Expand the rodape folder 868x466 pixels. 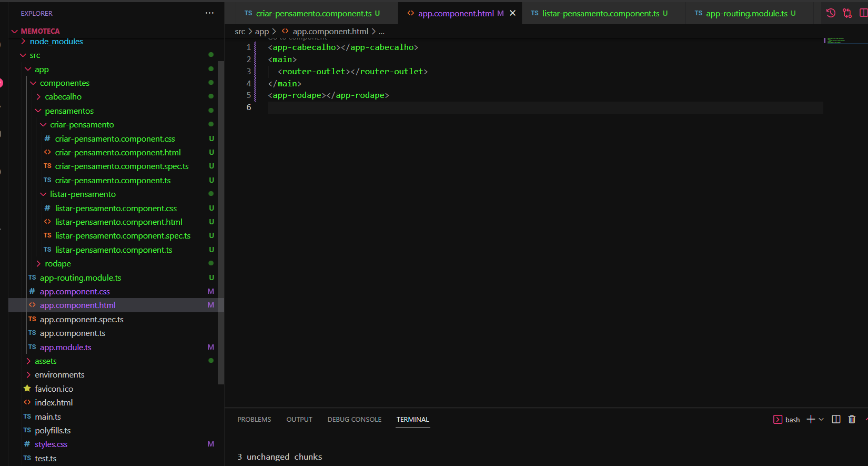click(58, 264)
